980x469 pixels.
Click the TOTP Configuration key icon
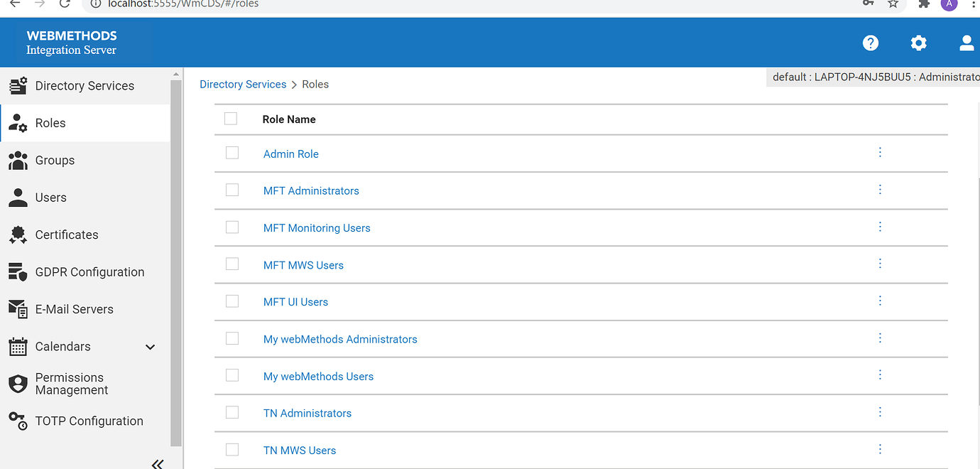(18, 421)
